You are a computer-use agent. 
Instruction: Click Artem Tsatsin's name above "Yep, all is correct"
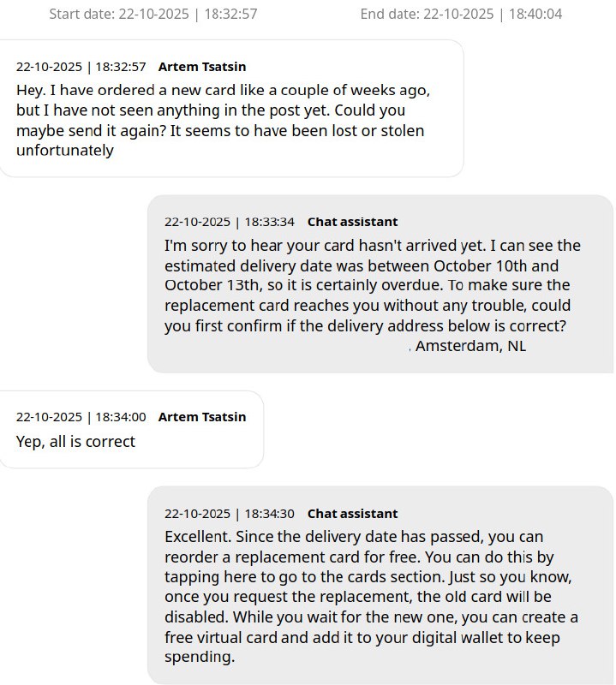tap(202, 417)
